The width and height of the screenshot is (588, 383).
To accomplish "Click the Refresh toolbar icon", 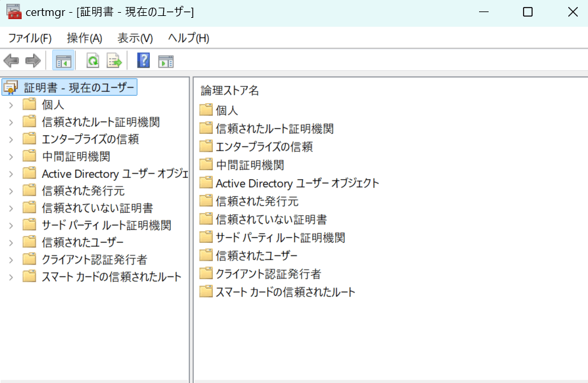I will click(92, 61).
